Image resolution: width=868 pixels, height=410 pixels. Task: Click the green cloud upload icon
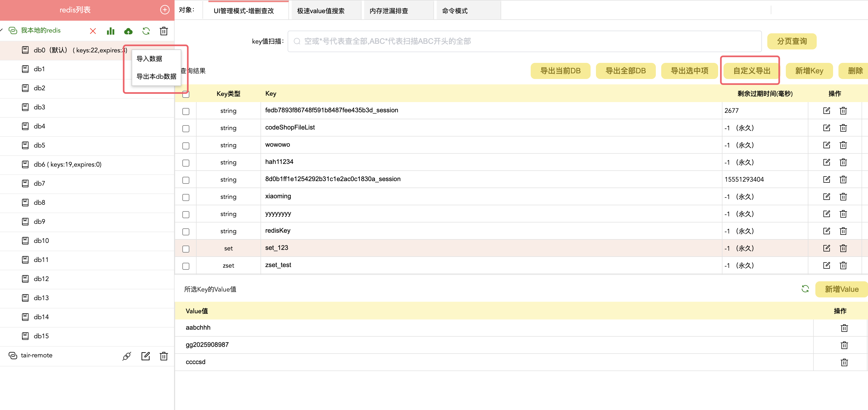tap(128, 31)
